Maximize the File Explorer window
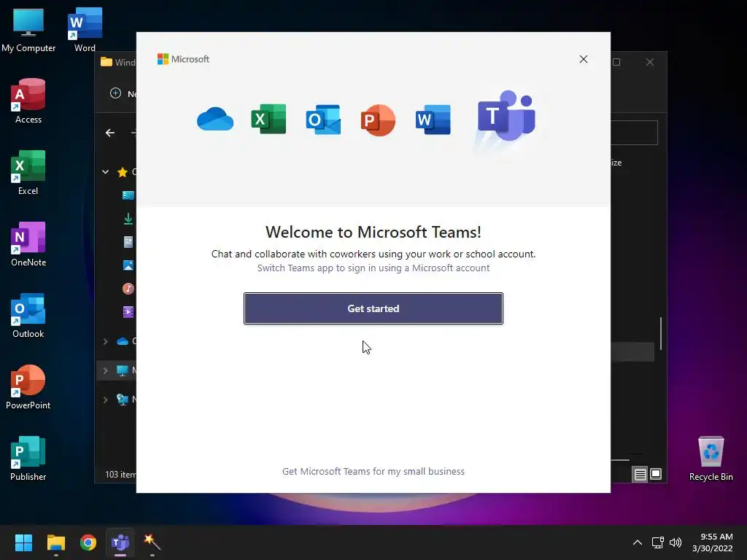This screenshot has height=560, width=747. [x=616, y=62]
